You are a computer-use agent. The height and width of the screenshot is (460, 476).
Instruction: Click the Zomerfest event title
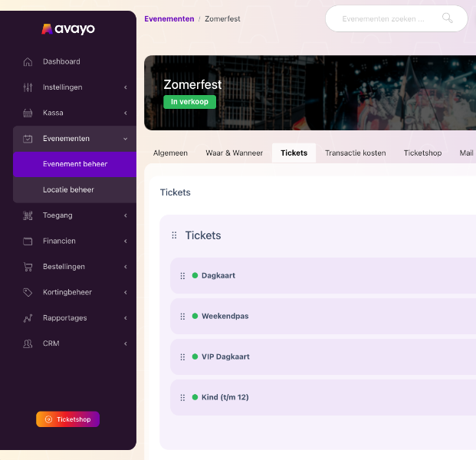192,84
